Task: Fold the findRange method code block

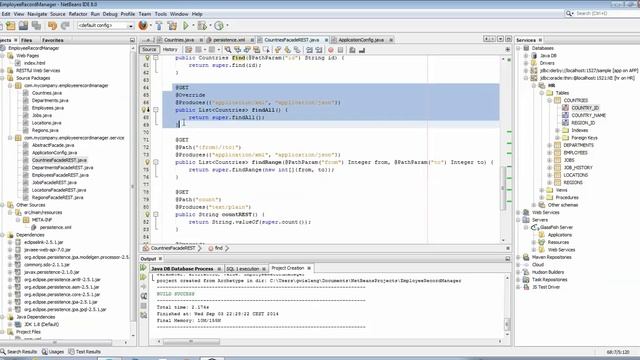Action: (156, 162)
